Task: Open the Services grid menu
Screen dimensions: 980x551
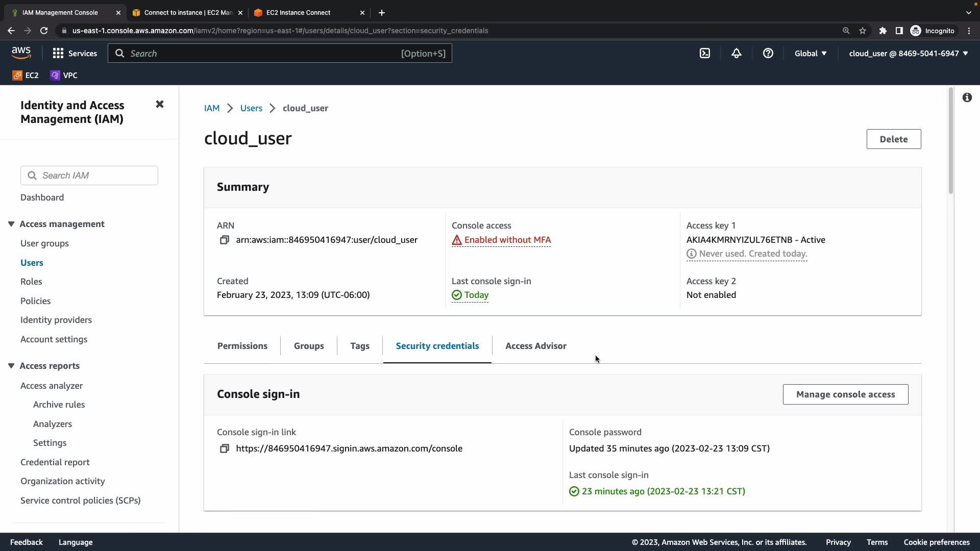Action: (75, 53)
